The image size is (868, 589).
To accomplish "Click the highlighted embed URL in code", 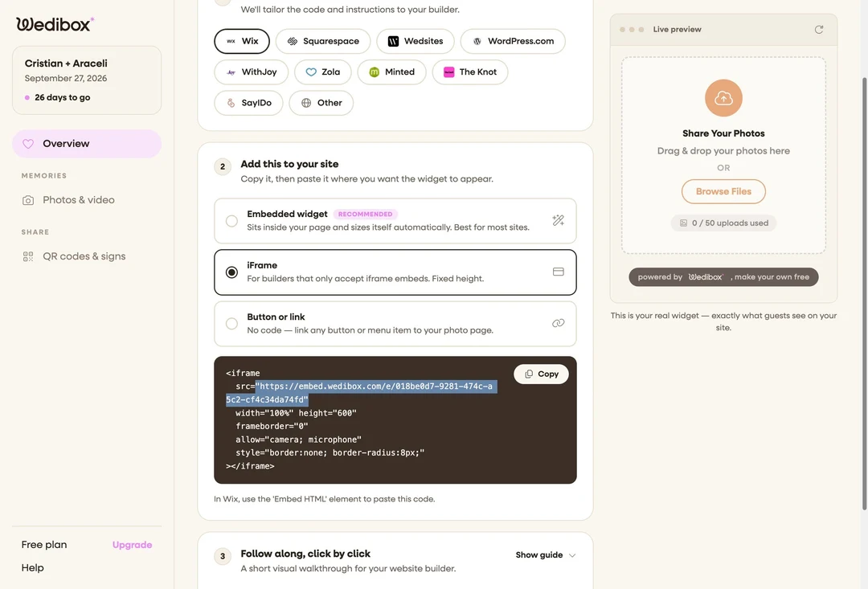I will (362, 393).
